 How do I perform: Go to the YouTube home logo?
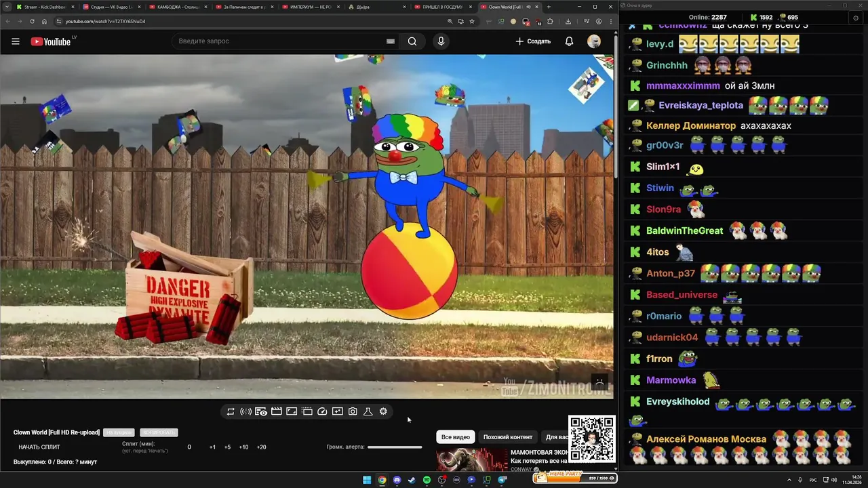click(x=51, y=41)
